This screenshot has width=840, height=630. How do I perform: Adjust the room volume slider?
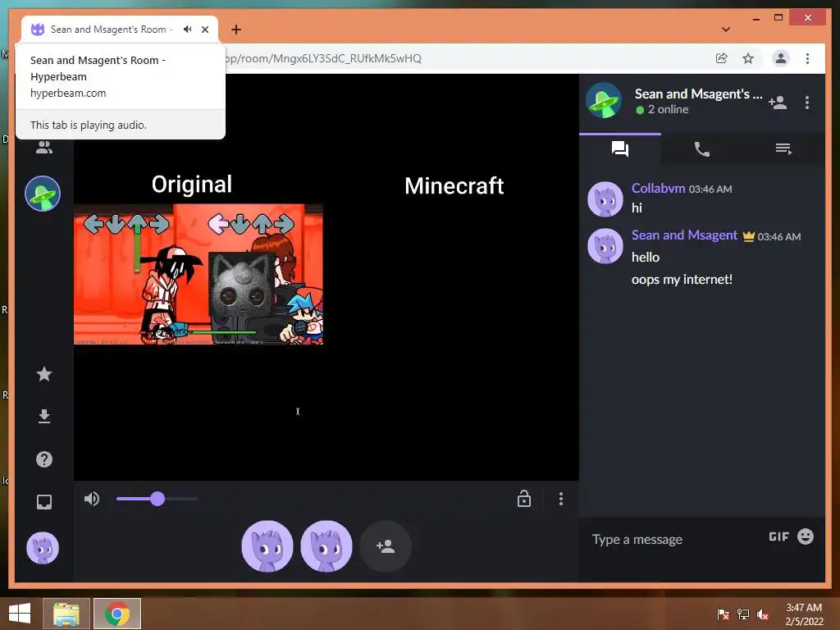[x=157, y=499]
